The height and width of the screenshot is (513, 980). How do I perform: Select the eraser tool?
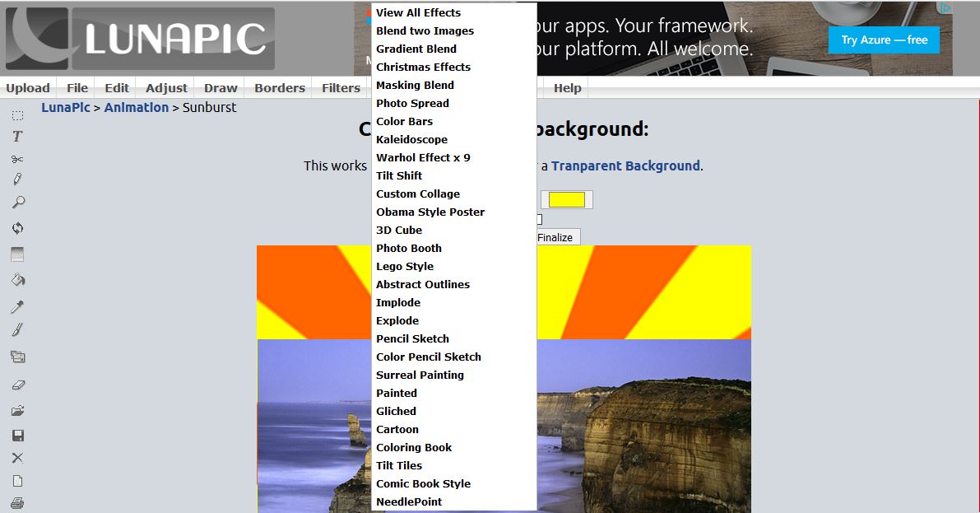click(x=16, y=385)
